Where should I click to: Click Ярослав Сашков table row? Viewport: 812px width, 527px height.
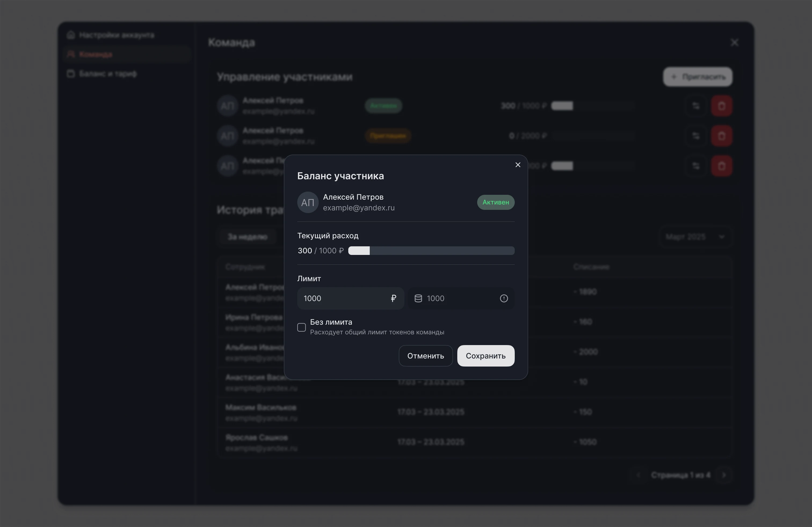[x=474, y=442]
